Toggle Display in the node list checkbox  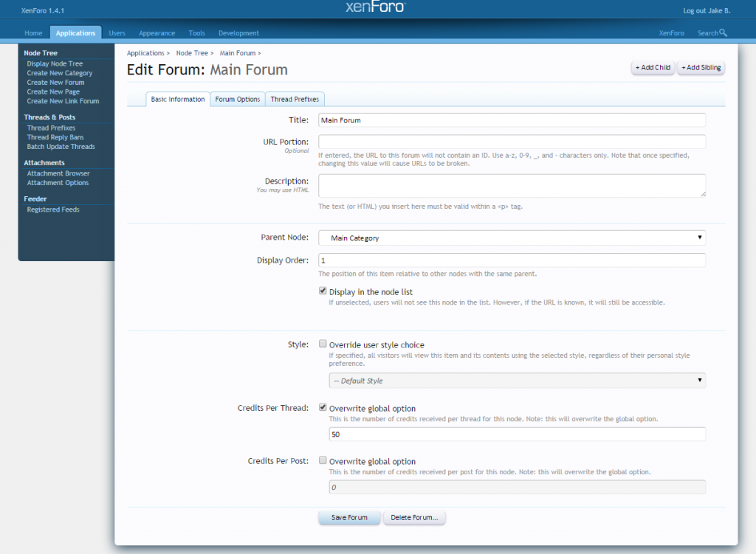[x=323, y=291]
